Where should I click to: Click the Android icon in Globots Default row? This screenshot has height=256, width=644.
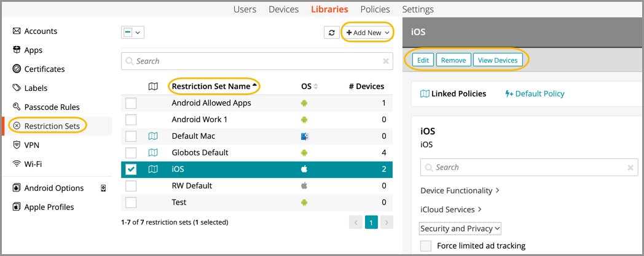(x=304, y=153)
